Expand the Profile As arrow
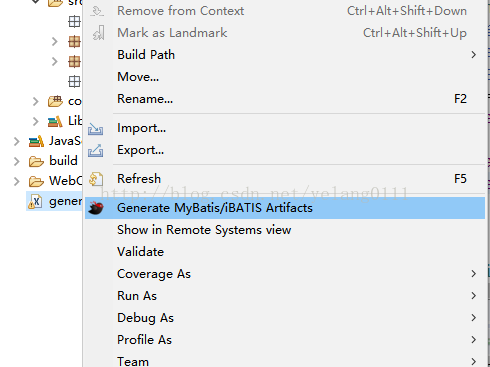This screenshot has width=490, height=367. click(x=474, y=340)
